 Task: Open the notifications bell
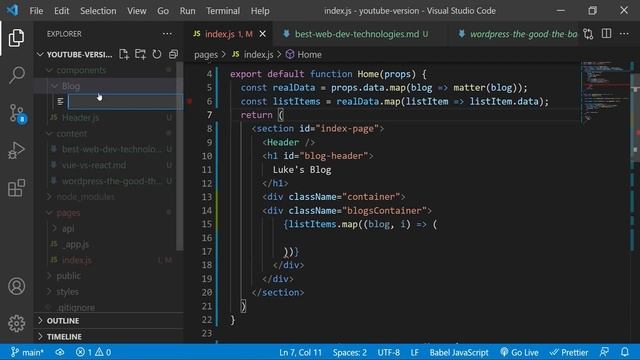click(x=625, y=352)
